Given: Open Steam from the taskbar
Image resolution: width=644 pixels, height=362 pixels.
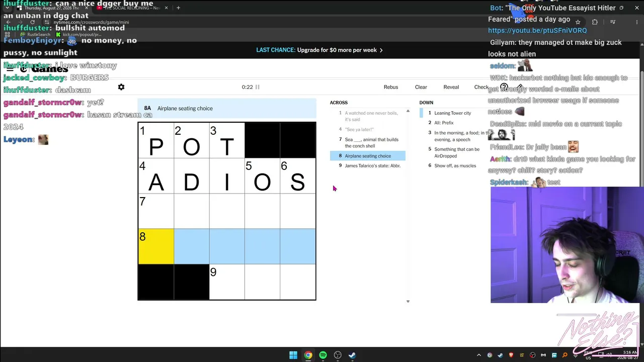Looking at the screenshot, I should [x=352, y=355].
